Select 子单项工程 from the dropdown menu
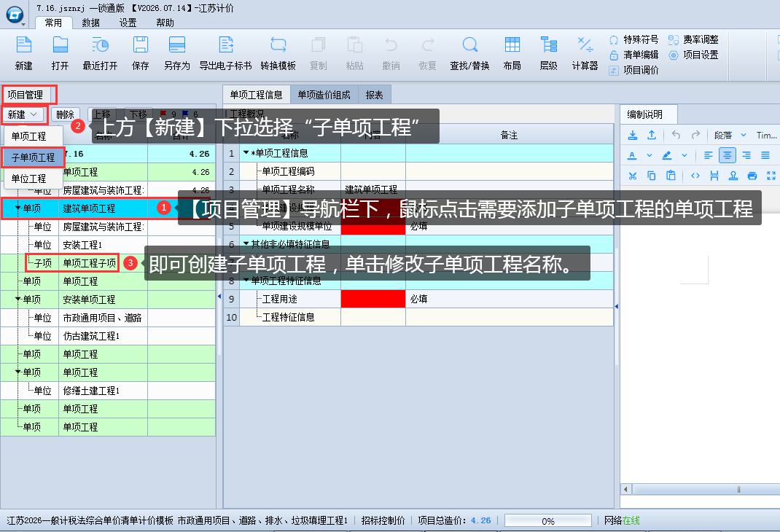The image size is (780, 532). [33, 157]
